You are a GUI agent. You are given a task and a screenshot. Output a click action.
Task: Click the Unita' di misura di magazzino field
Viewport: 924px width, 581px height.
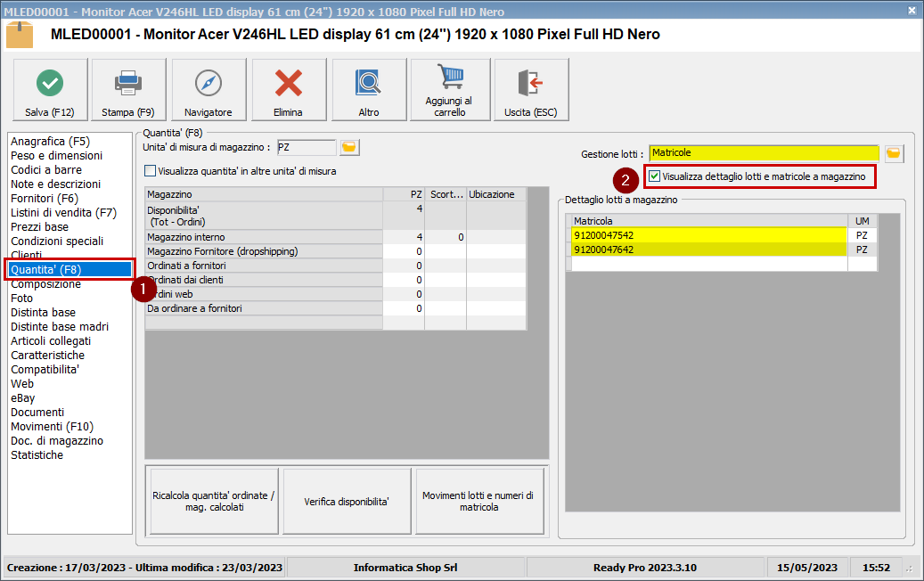[307, 147]
